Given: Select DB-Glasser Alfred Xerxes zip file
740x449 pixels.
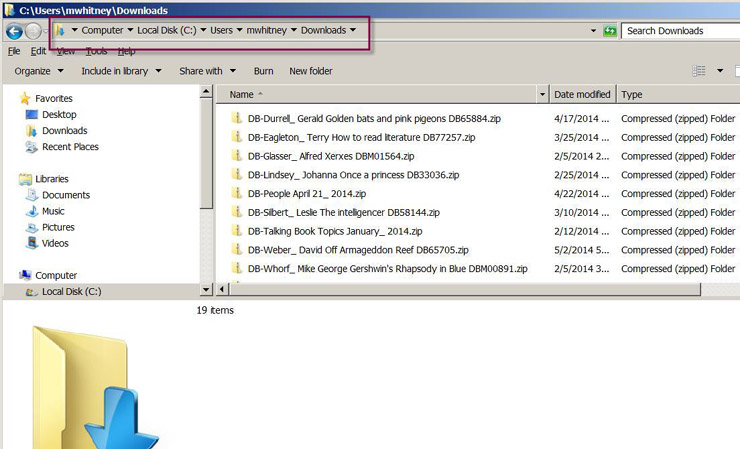Looking at the screenshot, I should 330,156.
